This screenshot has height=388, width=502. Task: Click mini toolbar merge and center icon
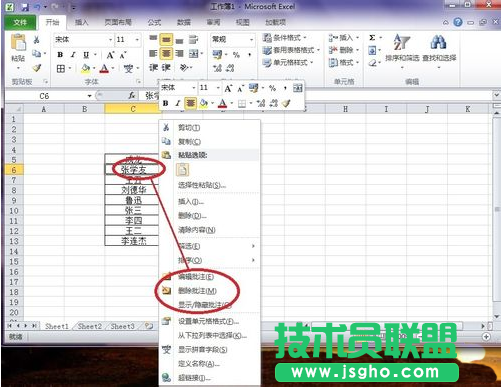click(x=298, y=88)
